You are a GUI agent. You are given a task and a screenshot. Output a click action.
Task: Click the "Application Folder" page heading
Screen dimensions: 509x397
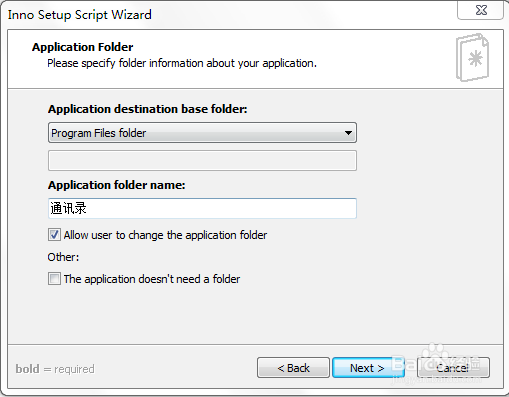(83, 47)
